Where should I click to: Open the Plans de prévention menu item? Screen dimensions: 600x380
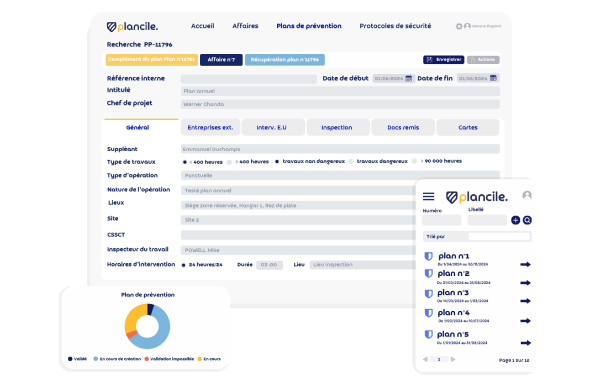click(x=309, y=26)
